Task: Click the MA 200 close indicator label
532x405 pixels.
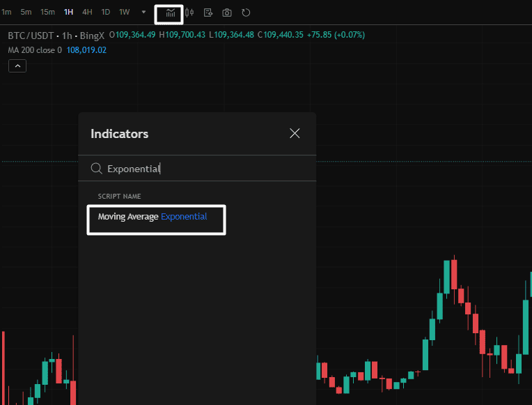Action: pos(34,50)
